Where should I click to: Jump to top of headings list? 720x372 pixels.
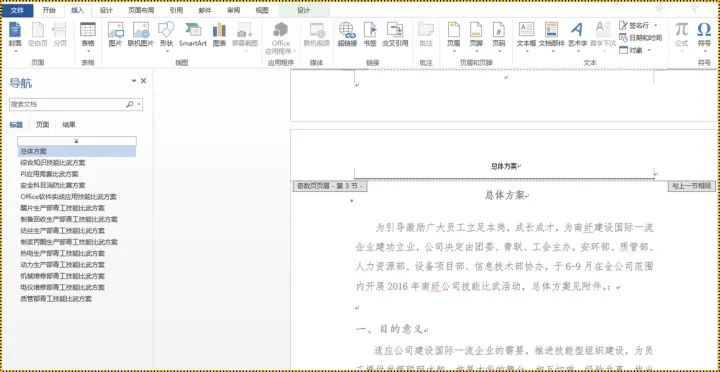point(77,141)
